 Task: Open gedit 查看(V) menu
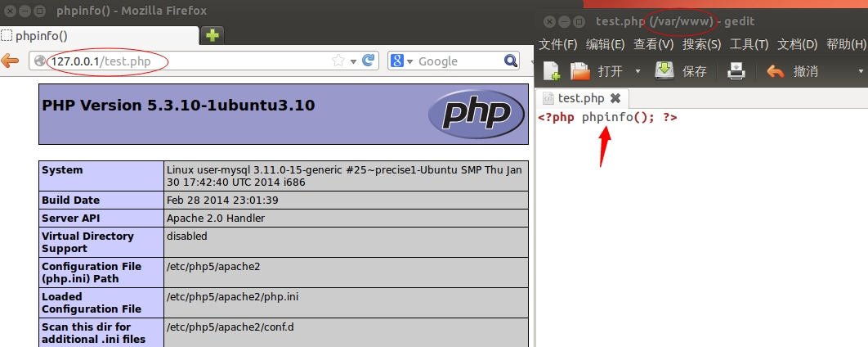[654, 44]
